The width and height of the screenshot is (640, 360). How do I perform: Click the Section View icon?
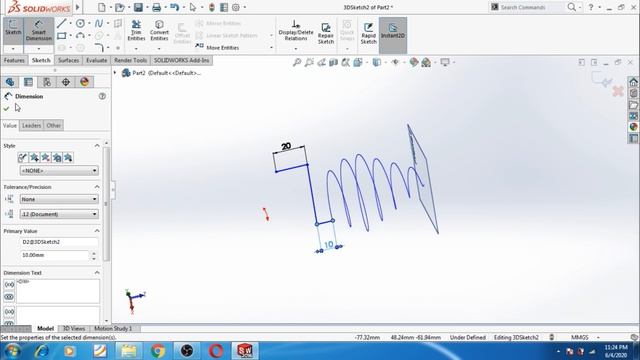click(333, 62)
